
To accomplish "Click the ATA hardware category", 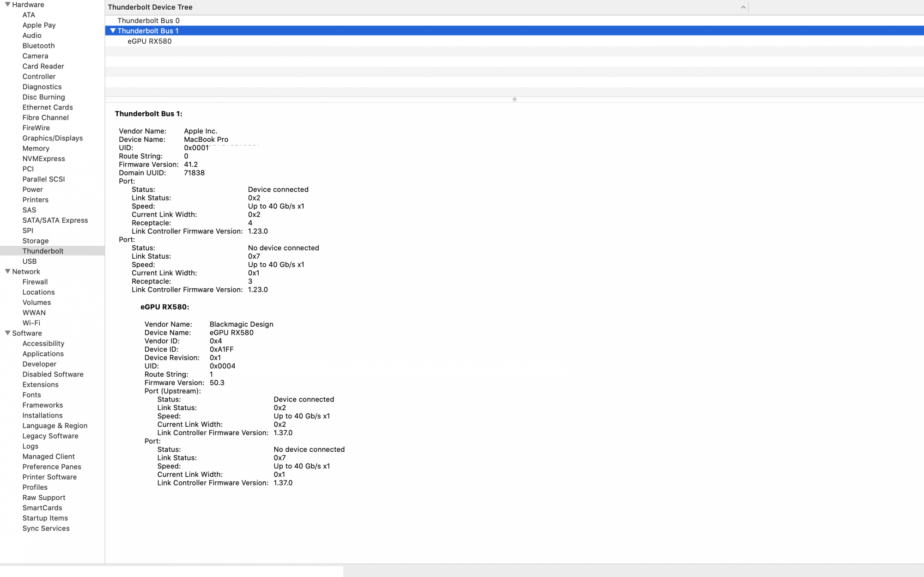I will pos(29,15).
